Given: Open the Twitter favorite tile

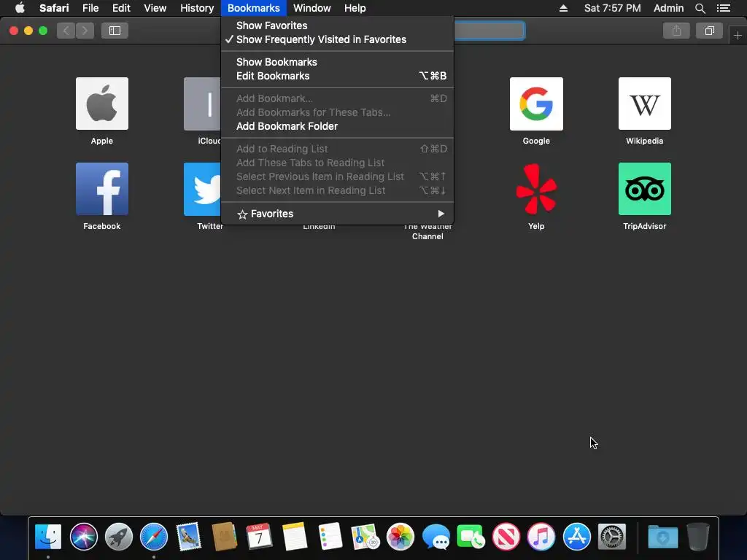Looking at the screenshot, I should tap(203, 189).
